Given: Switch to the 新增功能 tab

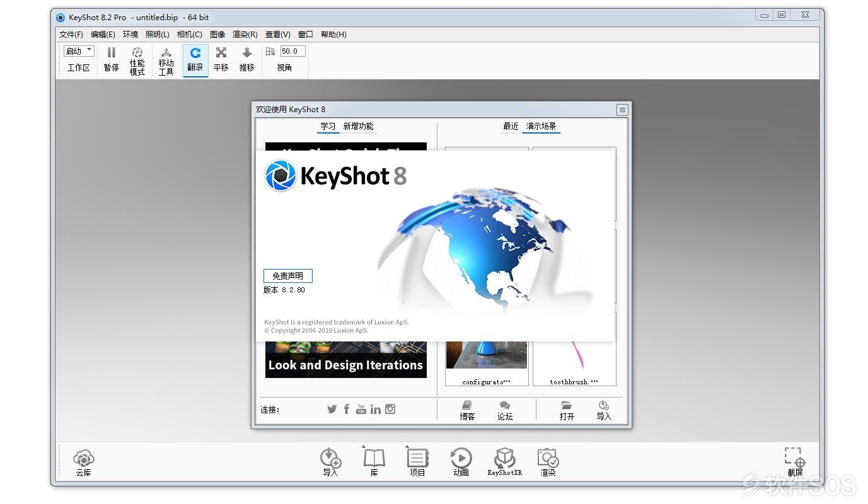Looking at the screenshot, I should point(359,127).
